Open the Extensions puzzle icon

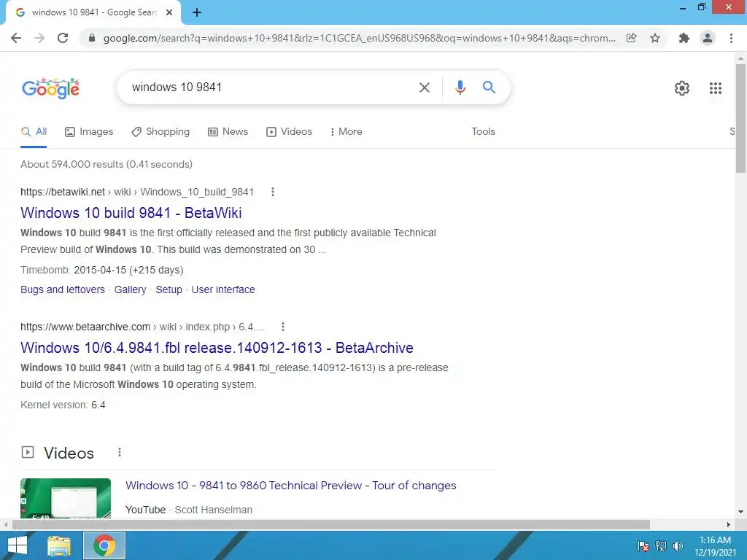tap(684, 38)
